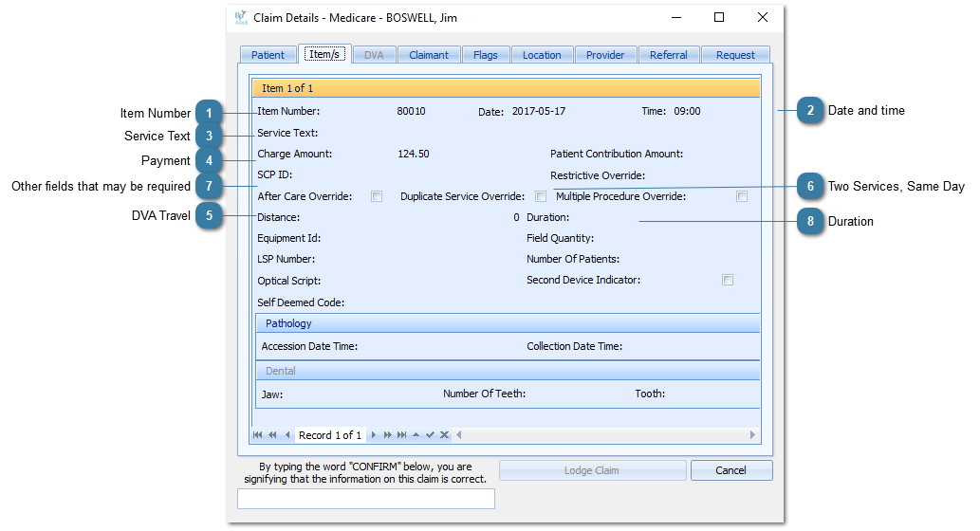The image size is (980, 531).
Task: Open the Request tab
Action: pyautogui.click(x=735, y=55)
